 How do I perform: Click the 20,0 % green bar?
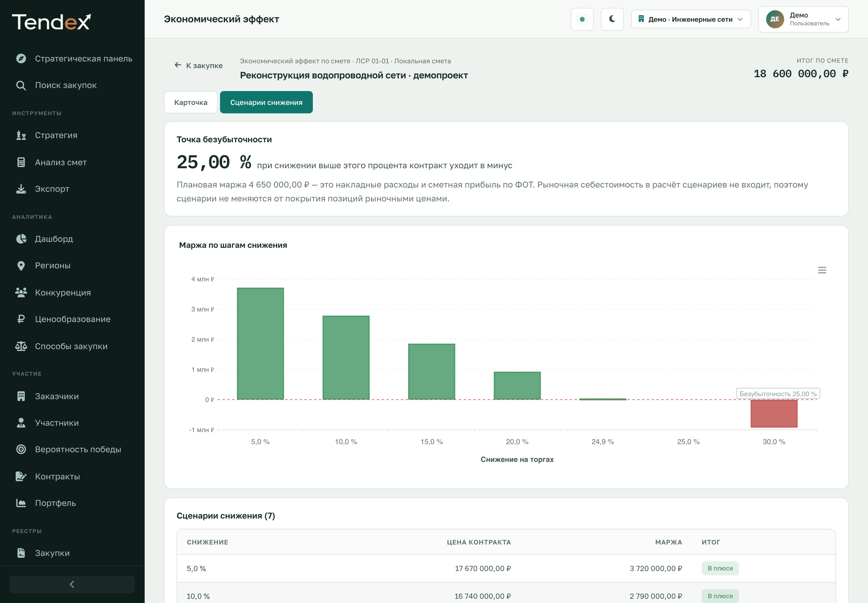tap(517, 385)
